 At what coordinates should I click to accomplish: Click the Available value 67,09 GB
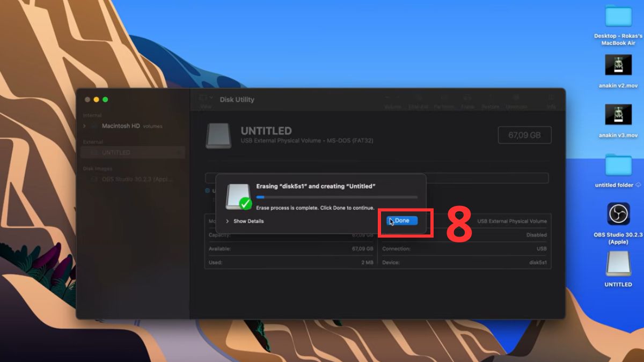(362, 249)
